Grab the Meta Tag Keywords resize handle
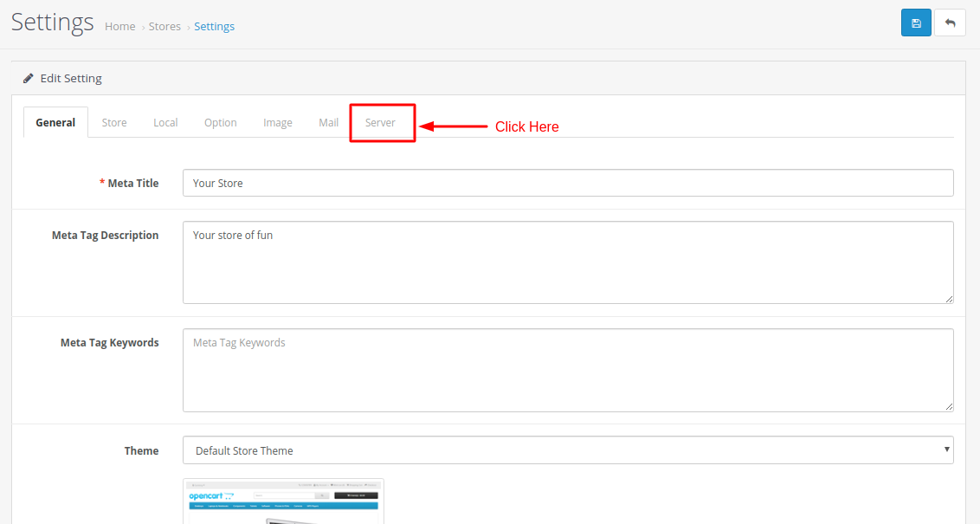The image size is (980, 524). 949,406
